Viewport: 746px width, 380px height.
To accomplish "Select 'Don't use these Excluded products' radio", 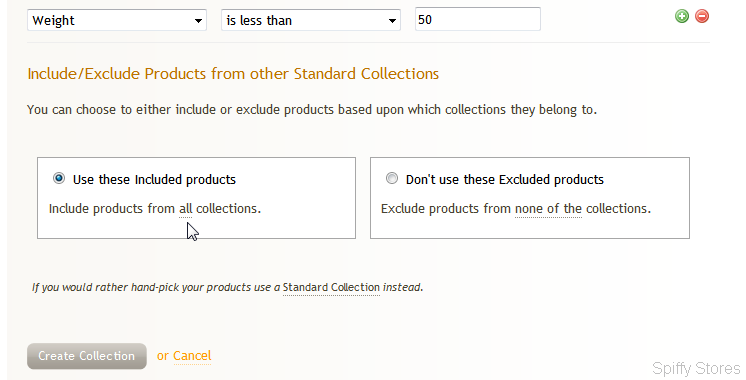I will click(x=392, y=178).
